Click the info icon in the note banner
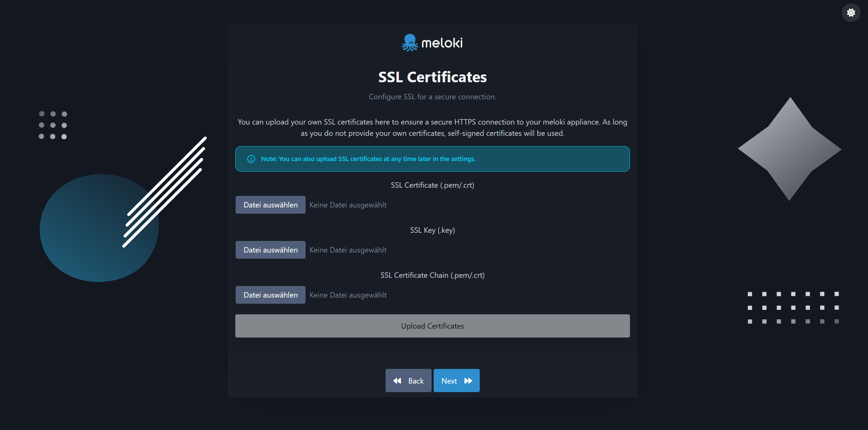Screen dimensions: 868x430 (251, 159)
